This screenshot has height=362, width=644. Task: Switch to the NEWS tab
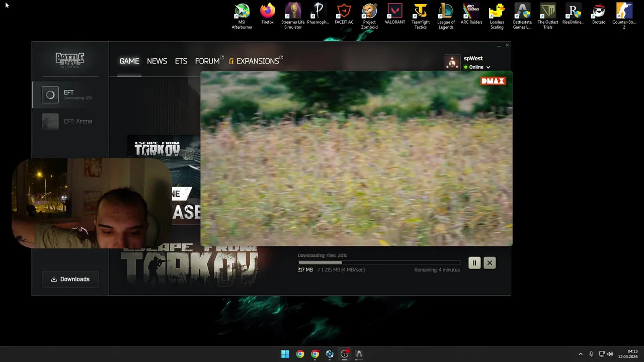click(x=157, y=61)
